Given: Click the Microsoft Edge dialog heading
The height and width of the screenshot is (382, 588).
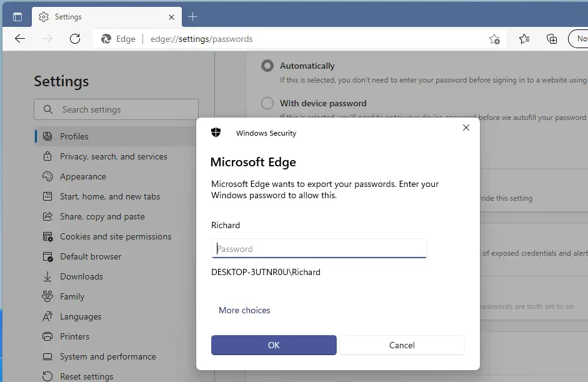Looking at the screenshot, I should (253, 162).
